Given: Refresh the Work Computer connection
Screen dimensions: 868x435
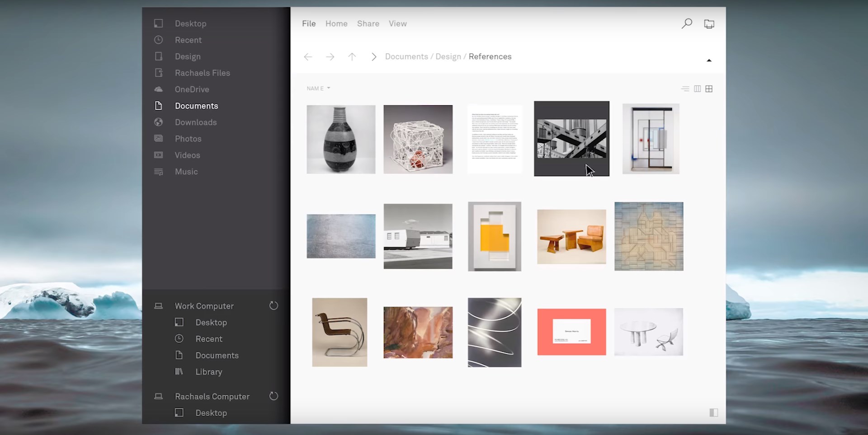Looking at the screenshot, I should point(274,306).
